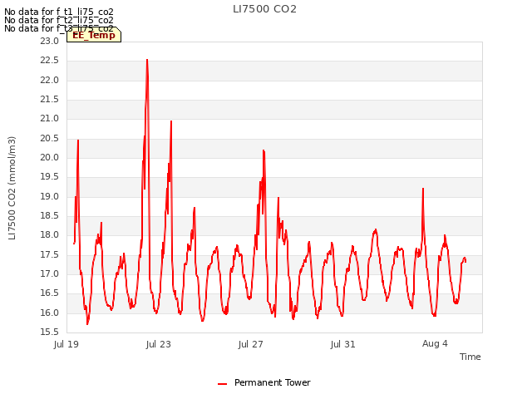Screen dimensions: 532x399
Task: Click the Jul 31 x-axis tick label
Action: pyautogui.click(x=343, y=344)
